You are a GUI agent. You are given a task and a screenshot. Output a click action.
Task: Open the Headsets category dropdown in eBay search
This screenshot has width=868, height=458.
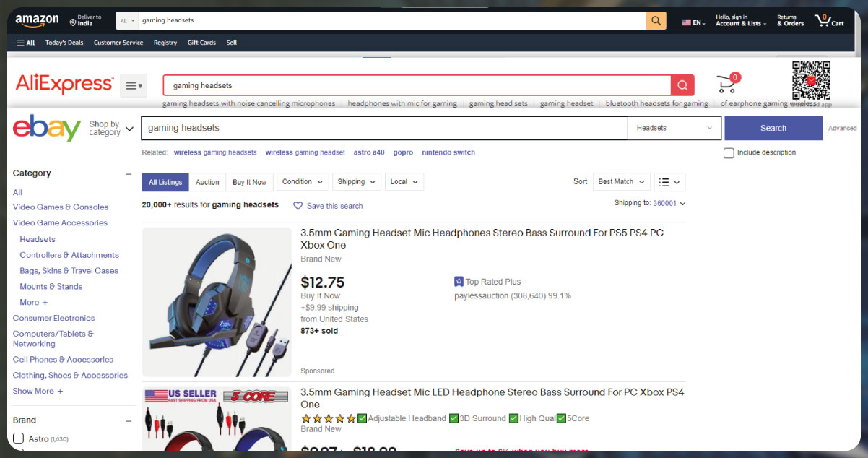[x=674, y=128]
